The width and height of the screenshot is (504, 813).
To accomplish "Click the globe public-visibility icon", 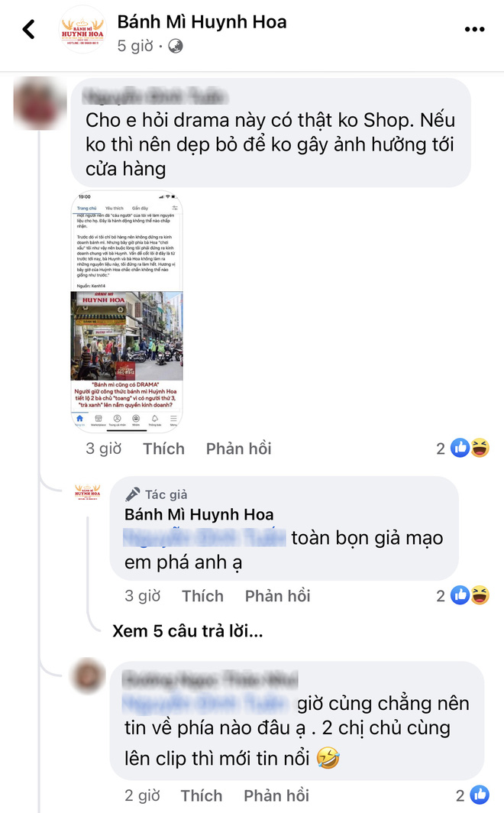I will pyautogui.click(x=176, y=46).
